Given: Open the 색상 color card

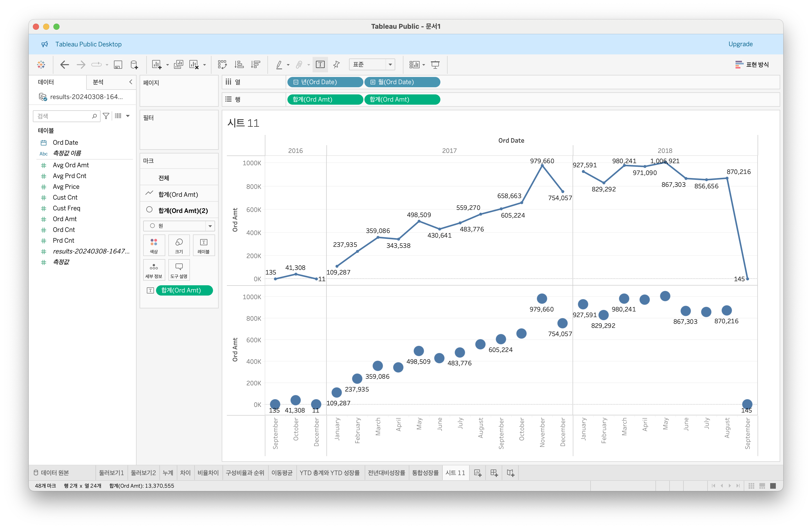Looking at the screenshot, I should coord(154,245).
